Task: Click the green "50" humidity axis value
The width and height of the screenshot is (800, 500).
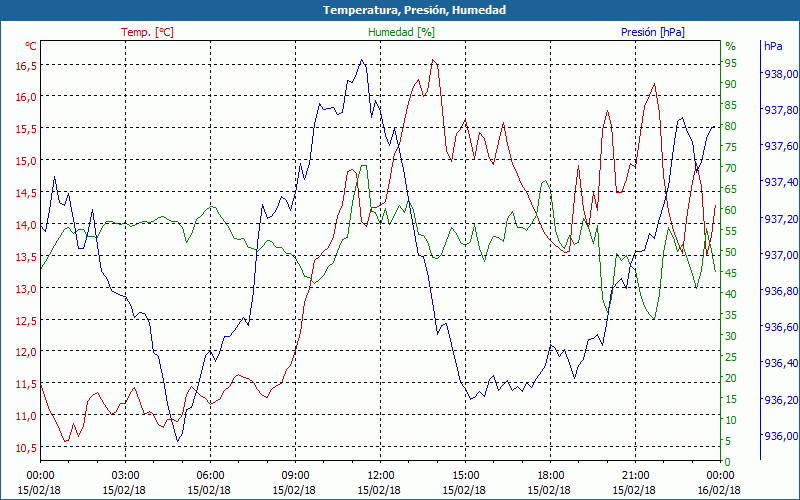Action: [x=731, y=252]
